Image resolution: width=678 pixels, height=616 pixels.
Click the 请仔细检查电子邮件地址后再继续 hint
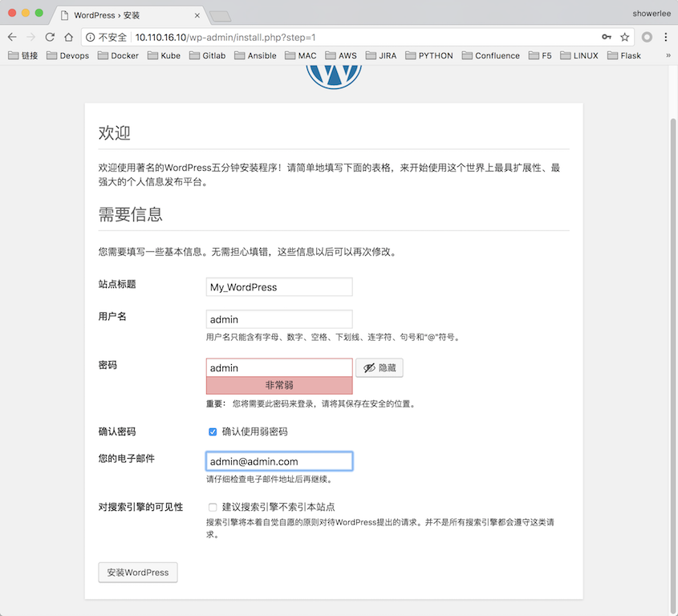(x=269, y=479)
